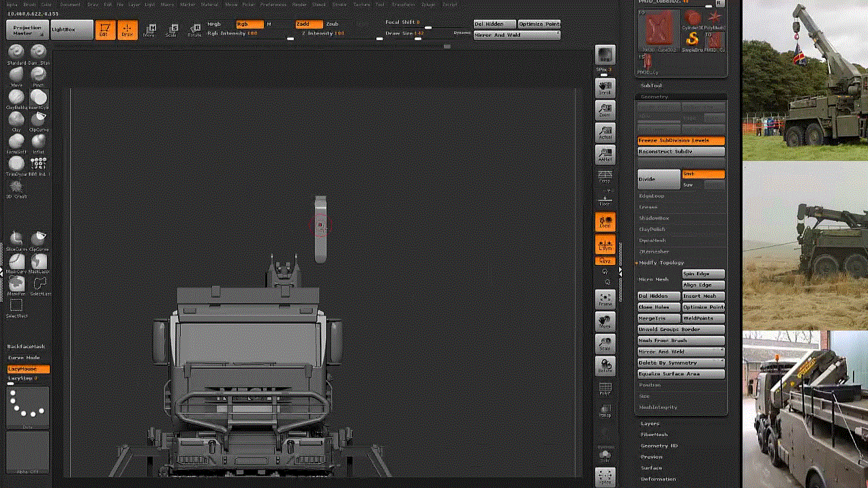Image resolution: width=868 pixels, height=488 pixels.
Task: Select the SliceCurve brush
Action: coord(16,241)
